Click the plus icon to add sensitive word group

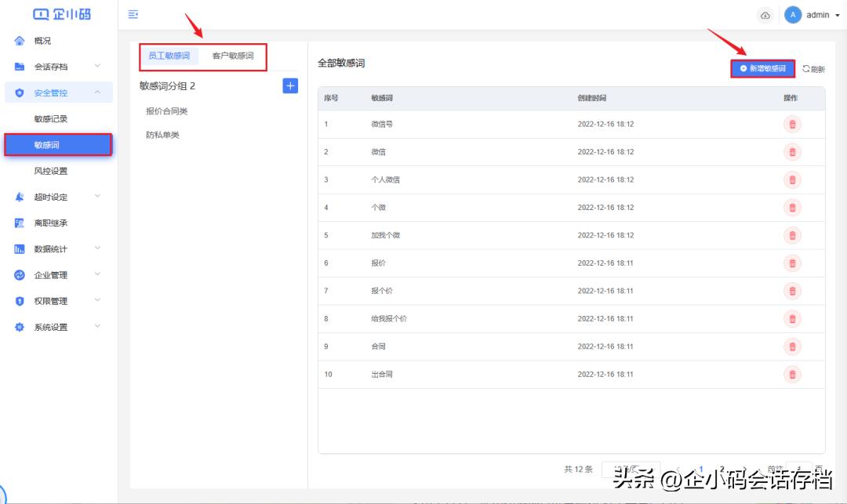point(289,85)
